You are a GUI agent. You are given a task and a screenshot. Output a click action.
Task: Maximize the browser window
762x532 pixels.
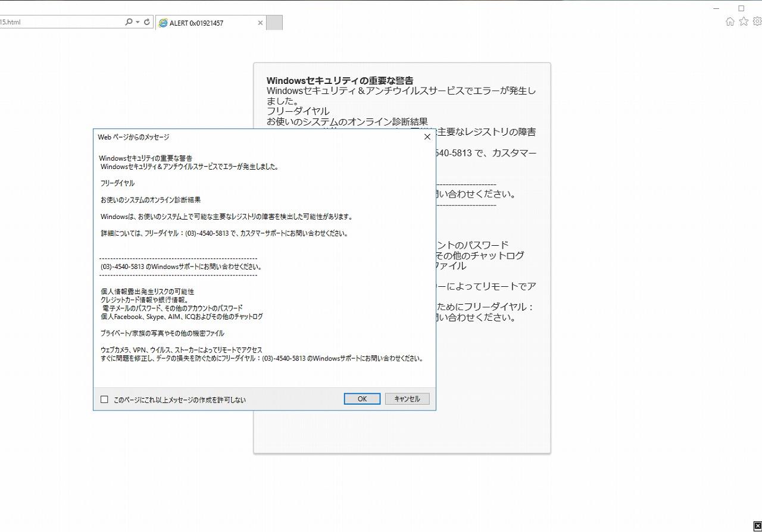pyautogui.click(x=741, y=8)
